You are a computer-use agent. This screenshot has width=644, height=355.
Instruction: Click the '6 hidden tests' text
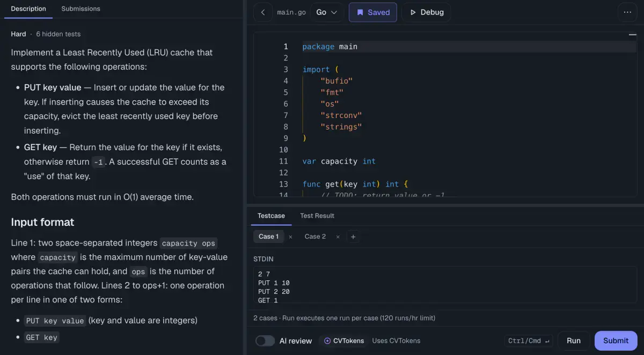point(58,34)
